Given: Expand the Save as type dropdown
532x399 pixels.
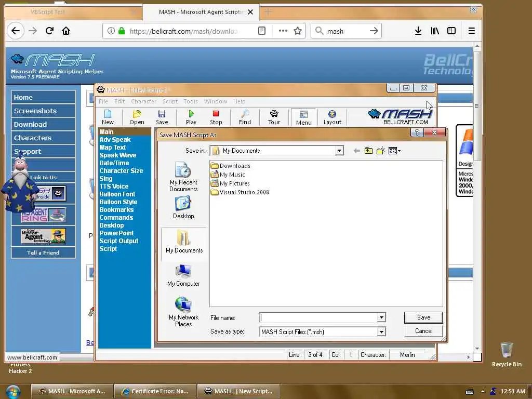Looking at the screenshot, I should (x=381, y=332).
